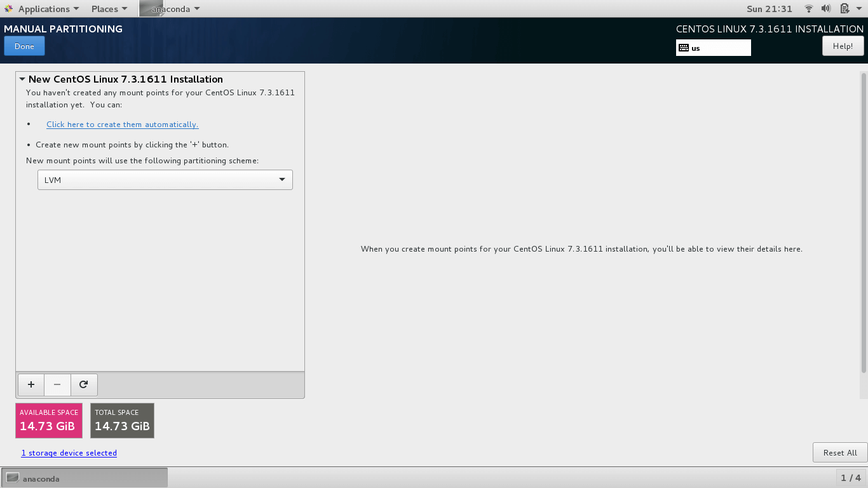Image resolution: width=868 pixels, height=488 pixels.
Task: Click the plus button to add mount point
Action: coord(31,384)
